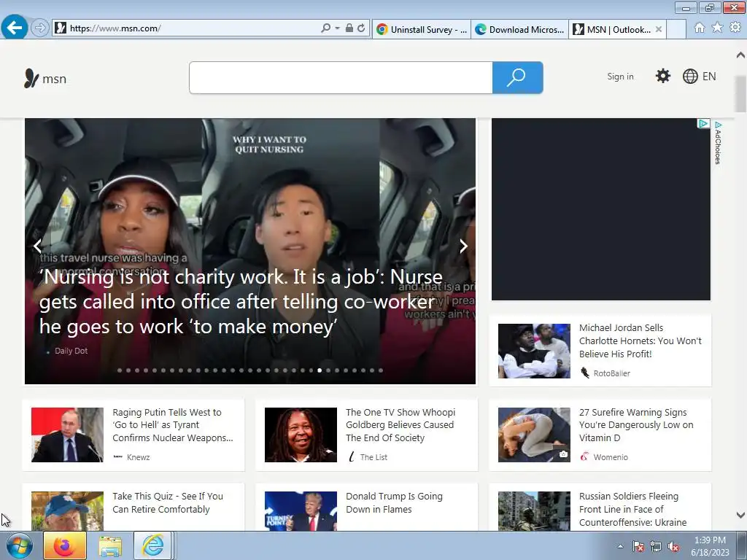
Task: Refresh the page with the reload icon
Action: [361, 28]
